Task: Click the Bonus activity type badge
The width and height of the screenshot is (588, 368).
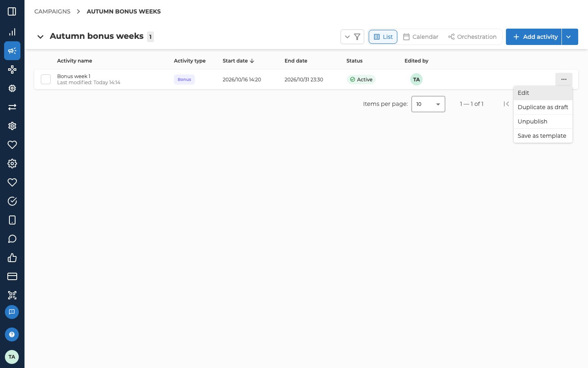Action: (x=184, y=79)
